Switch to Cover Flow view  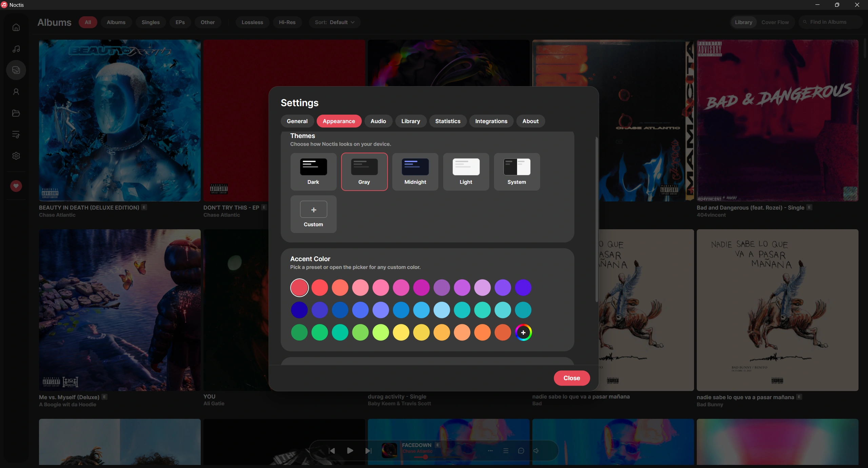(x=775, y=22)
